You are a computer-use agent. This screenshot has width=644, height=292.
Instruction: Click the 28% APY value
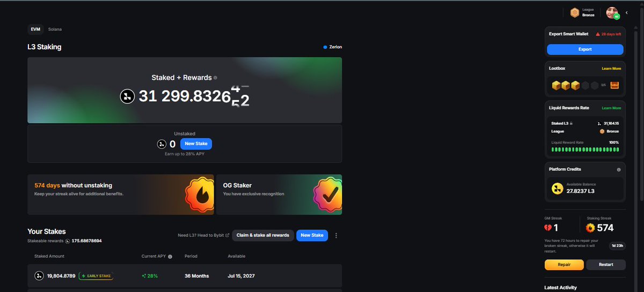click(x=150, y=276)
